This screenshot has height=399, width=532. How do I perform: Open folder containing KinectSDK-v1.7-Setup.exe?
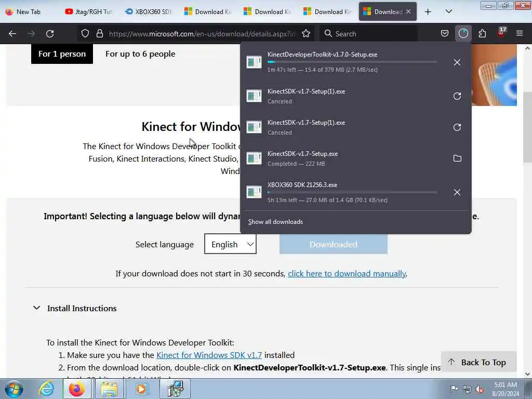point(457,158)
